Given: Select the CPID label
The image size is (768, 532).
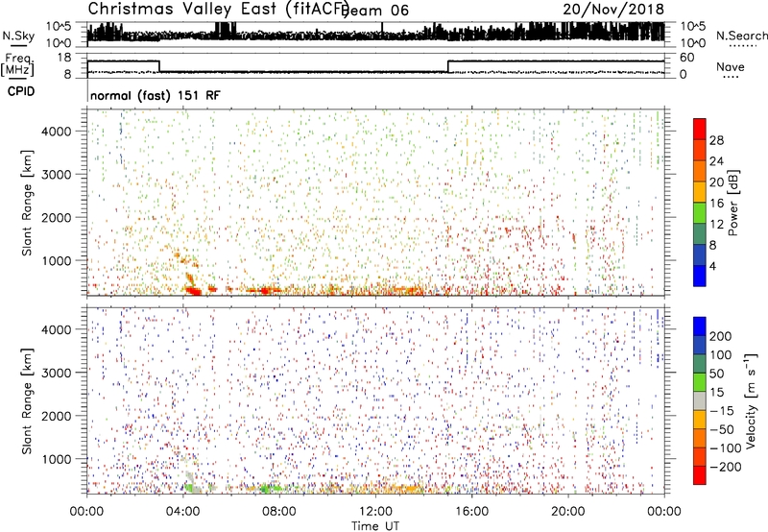Looking at the screenshot, I should click(x=21, y=91).
